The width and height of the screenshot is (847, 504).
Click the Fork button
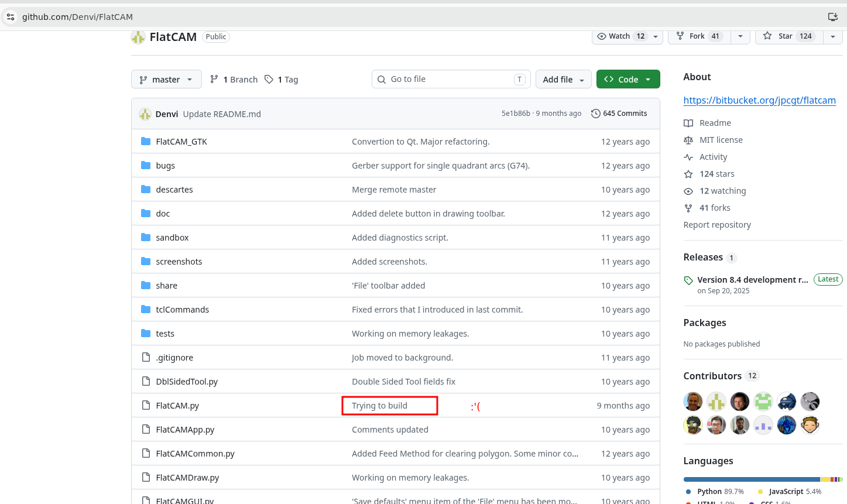700,36
